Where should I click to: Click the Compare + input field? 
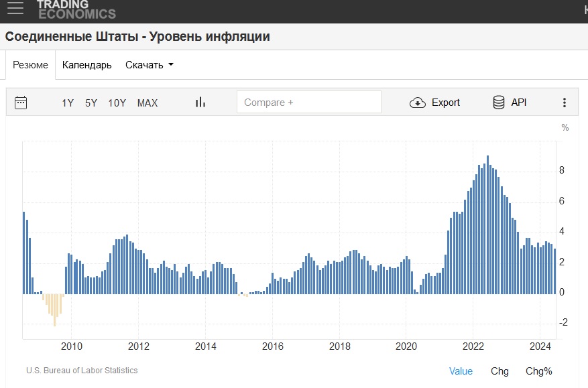pyautogui.click(x=308, y=103)
